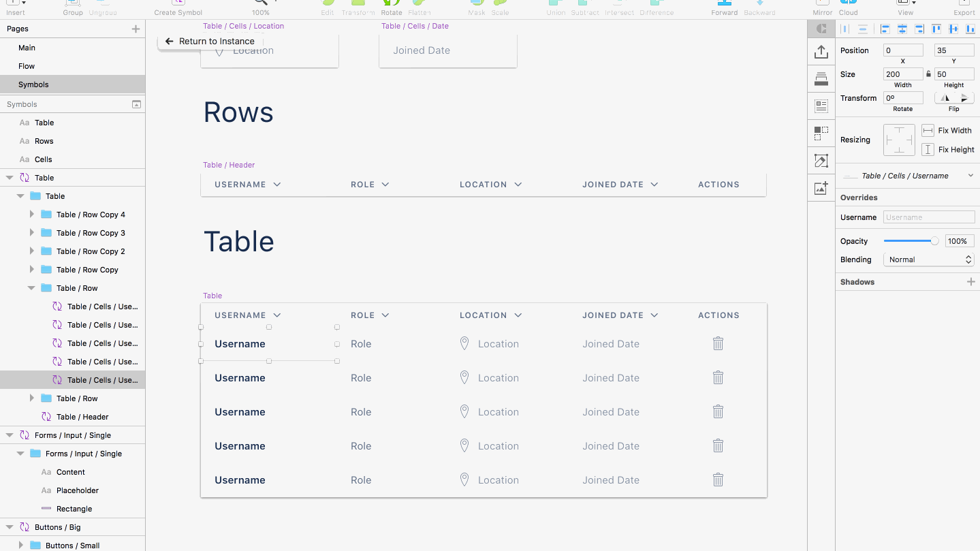
Task: Open the Craft add-image stock icon
Action: coord(821,188)
